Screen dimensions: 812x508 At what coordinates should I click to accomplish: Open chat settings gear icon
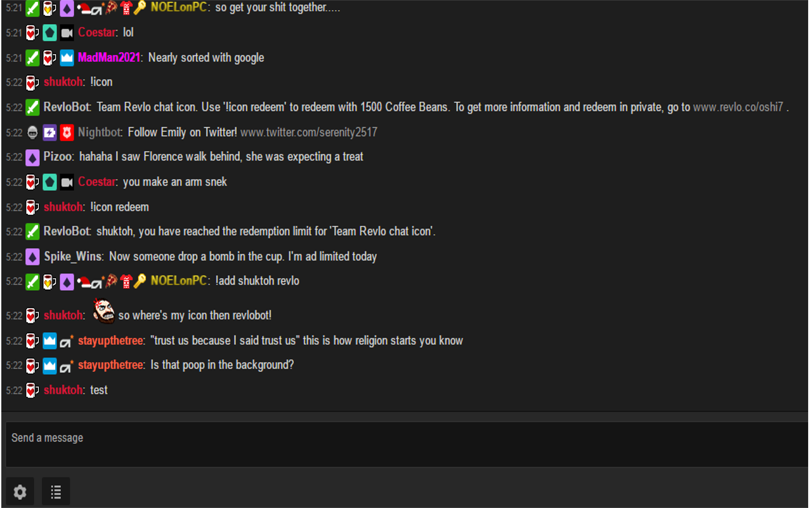(20, 492)
